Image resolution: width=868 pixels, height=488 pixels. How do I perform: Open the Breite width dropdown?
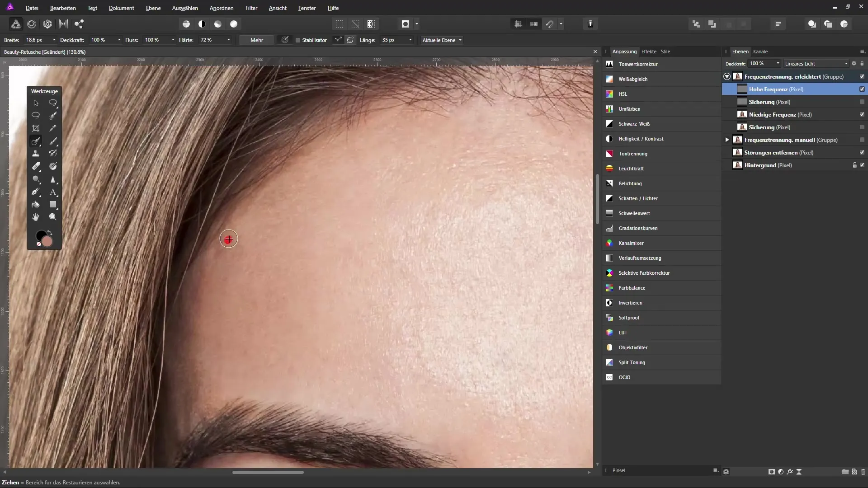pos(54,40)
